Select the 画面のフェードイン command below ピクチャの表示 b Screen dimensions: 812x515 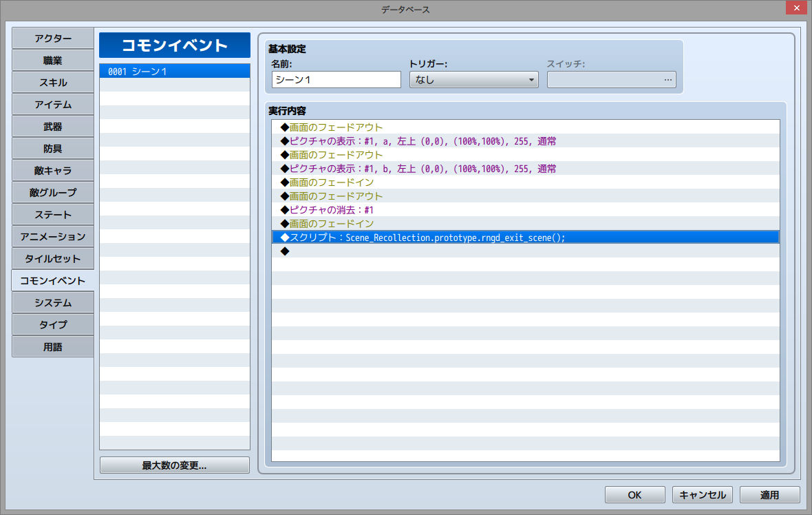click(x=526, y=182)
